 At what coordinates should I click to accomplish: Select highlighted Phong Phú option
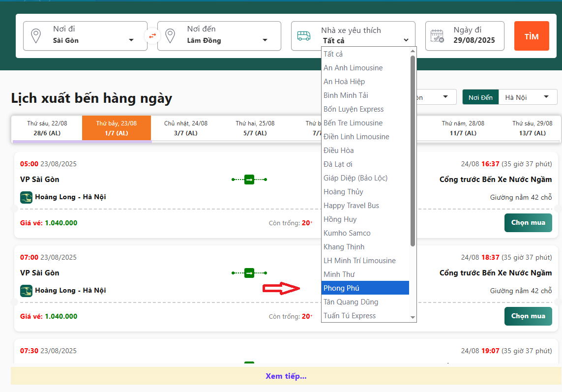365,288
